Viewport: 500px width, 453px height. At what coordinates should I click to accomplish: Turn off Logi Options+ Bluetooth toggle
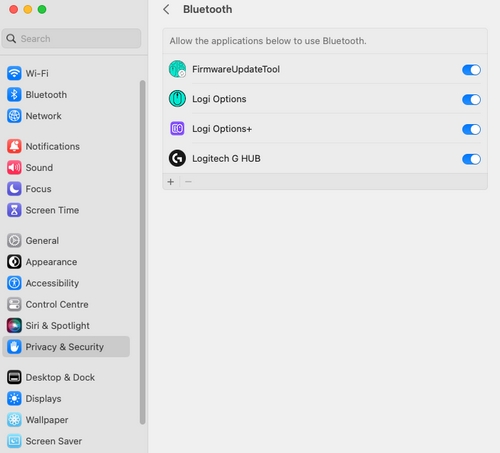471,129
